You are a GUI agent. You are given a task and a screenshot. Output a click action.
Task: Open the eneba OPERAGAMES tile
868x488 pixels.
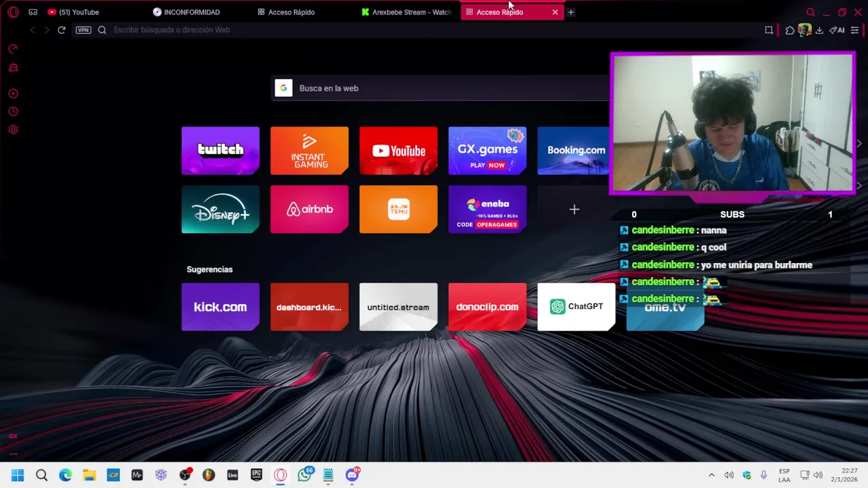tap(487, 209)
